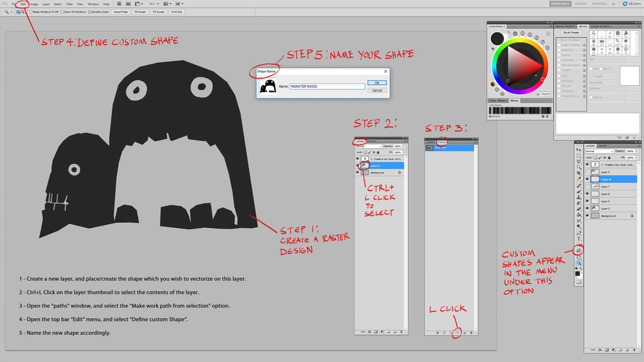The image size is (644, 362).
Task: Click the hex color field showing 252525
Action: pyautogui.click(x=545, y=94)
